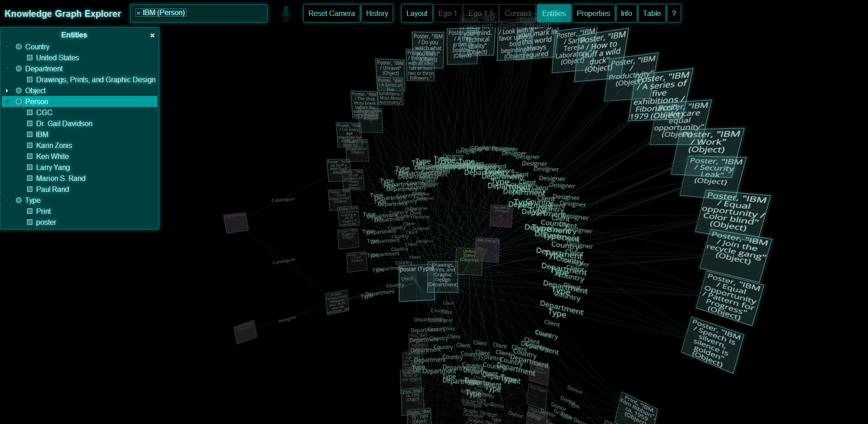Select the Department tree label
Viewport: 868px width, 424px height.
pyautogui.click(x=44, y=69)
